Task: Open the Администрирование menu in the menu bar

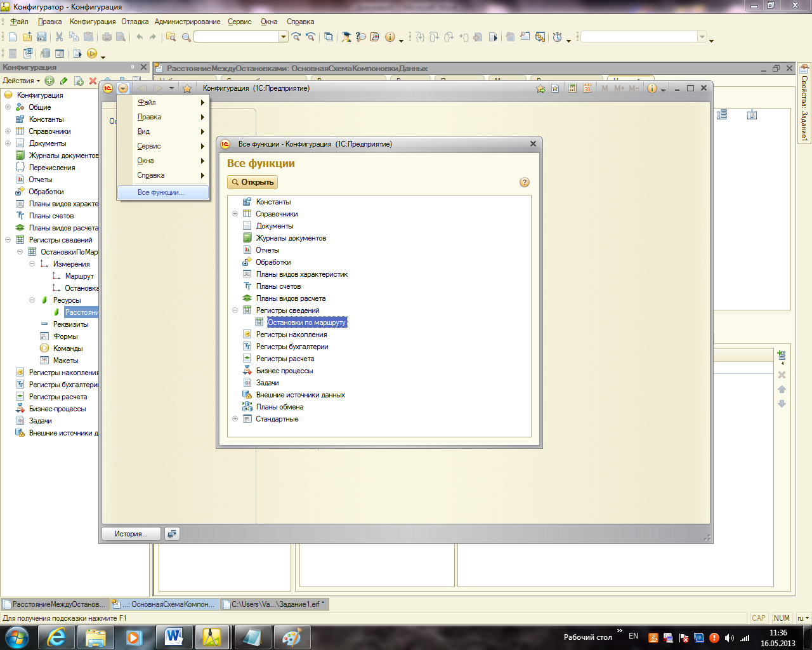Action: point(187,22)
